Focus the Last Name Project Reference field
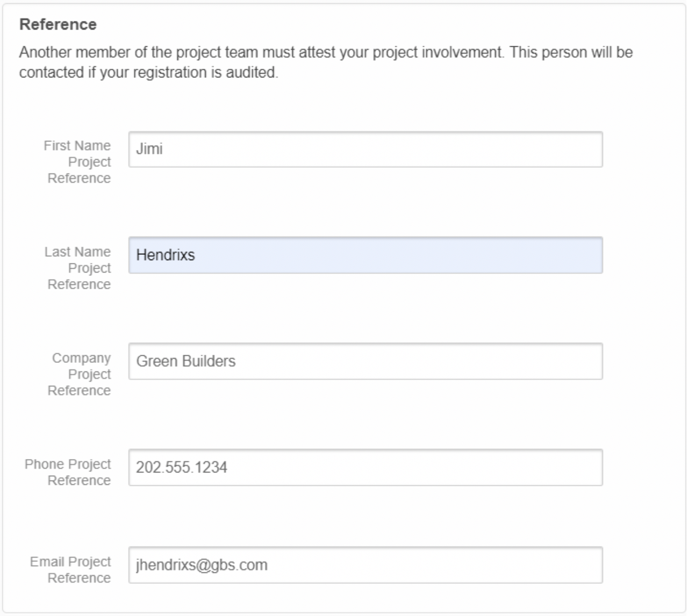Viewport: 688px width, 616px height. point(365,255)
